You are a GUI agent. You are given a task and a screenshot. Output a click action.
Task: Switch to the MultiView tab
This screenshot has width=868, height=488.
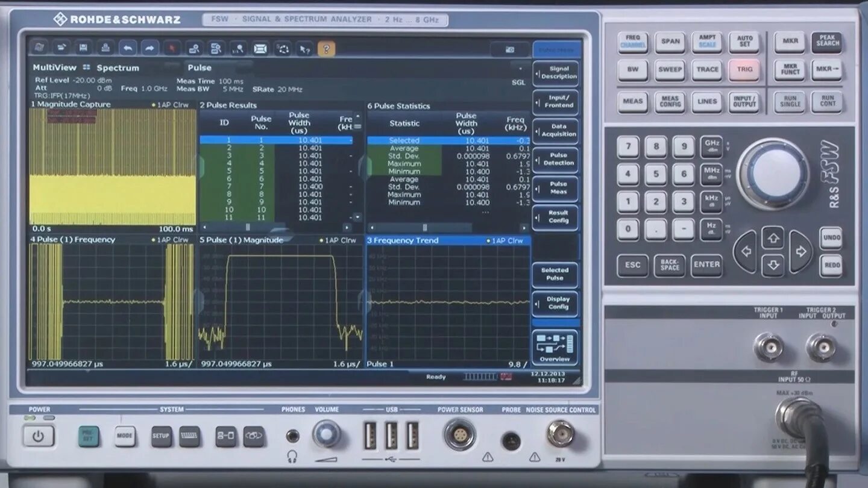61,67
